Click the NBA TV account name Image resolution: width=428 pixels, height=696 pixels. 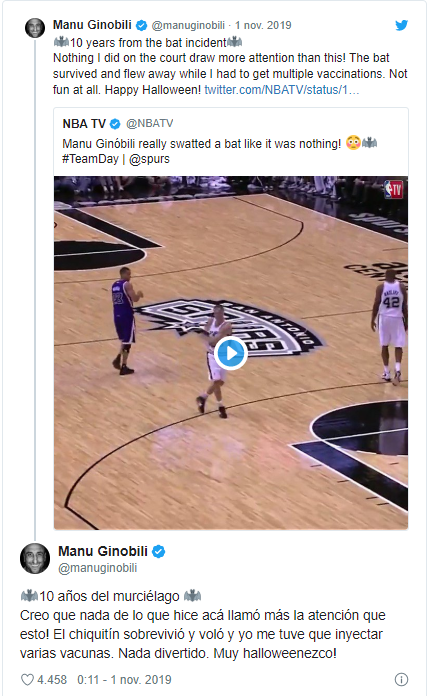(x=84, y=124)
